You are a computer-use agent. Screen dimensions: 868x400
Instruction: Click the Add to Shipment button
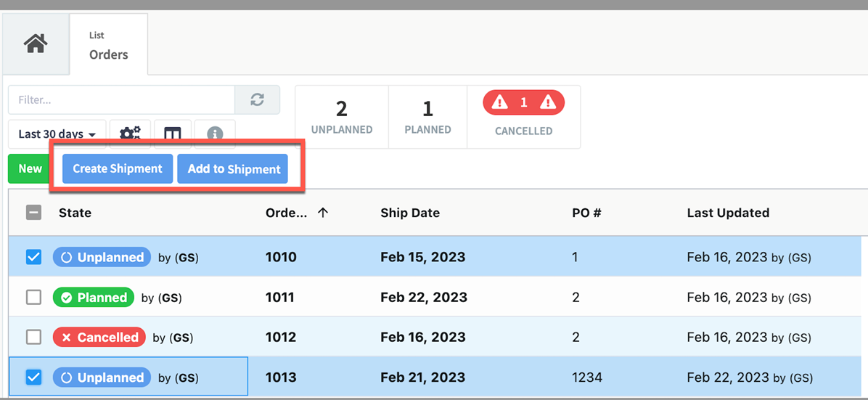234,169
